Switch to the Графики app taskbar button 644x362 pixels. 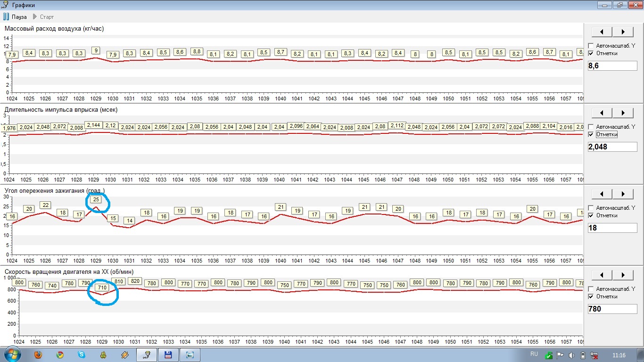147,354
